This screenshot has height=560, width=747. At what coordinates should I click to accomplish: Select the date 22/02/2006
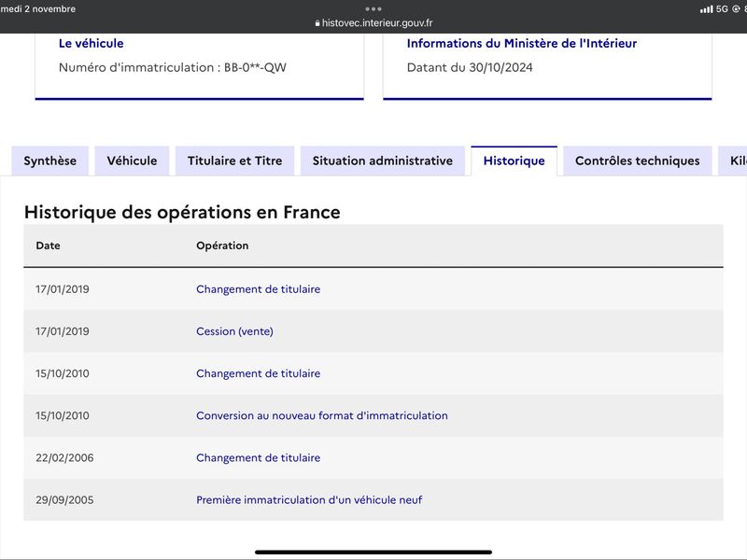click(64, 457)
